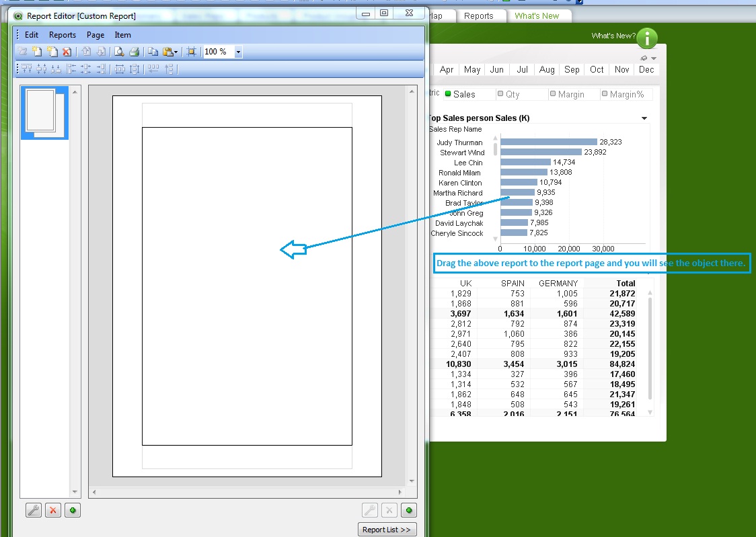This screenshot has height=537, width=756.
Task: Expand the Paste icon dropdown arrow
Action: tap(176, 52)
